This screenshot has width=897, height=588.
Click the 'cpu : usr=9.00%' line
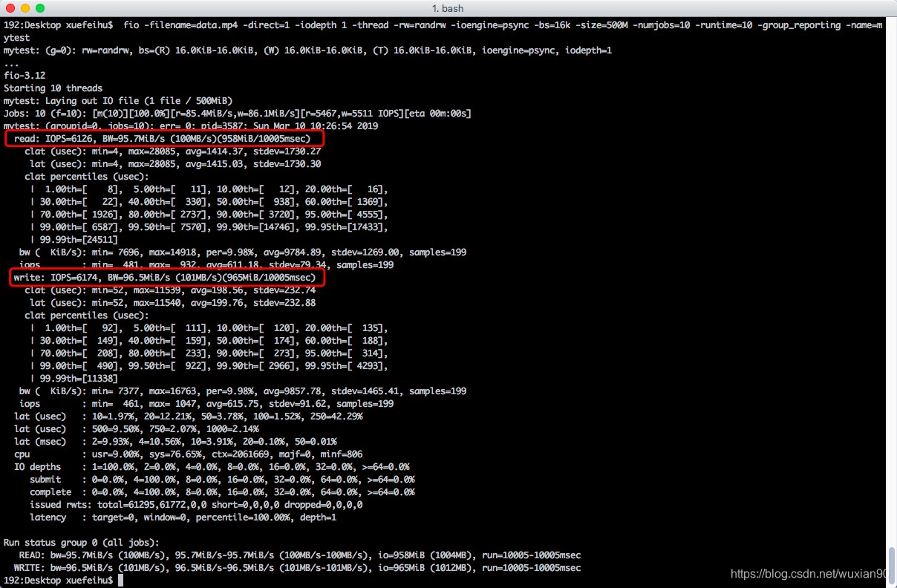pyautogui.click(x=188, y=454)
